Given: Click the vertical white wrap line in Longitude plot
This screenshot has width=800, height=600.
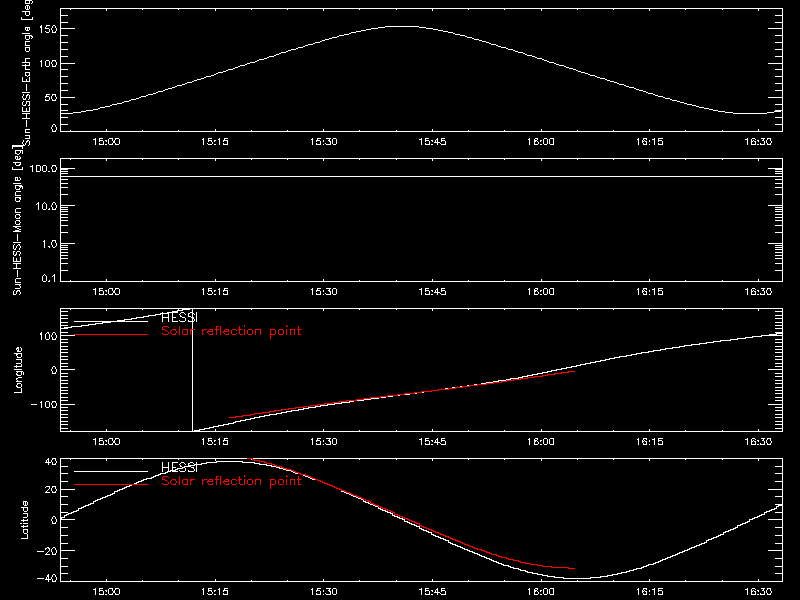Looking at the screenshot, I should tap(192, 370).
